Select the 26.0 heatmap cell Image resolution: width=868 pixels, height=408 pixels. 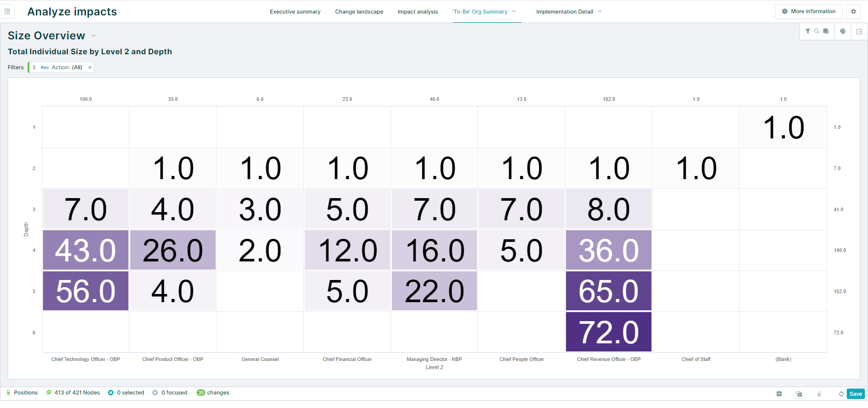[173, 250]
